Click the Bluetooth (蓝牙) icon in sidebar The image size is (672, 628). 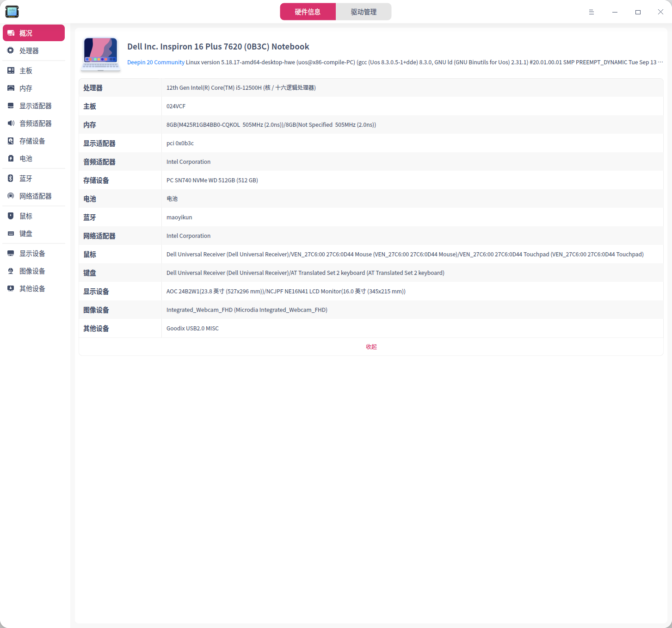coord(11,178)
